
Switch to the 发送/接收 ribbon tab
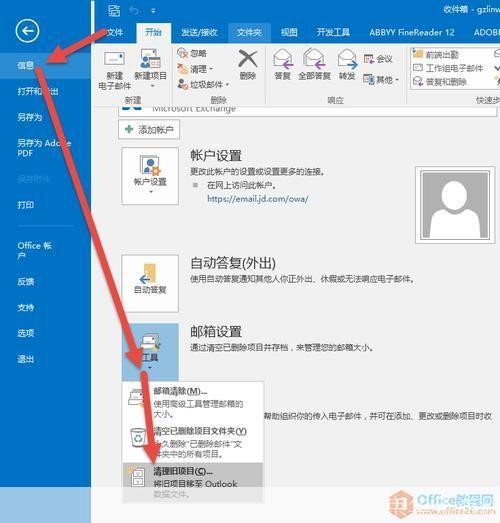pyautogui.click(x=199, y=32)
